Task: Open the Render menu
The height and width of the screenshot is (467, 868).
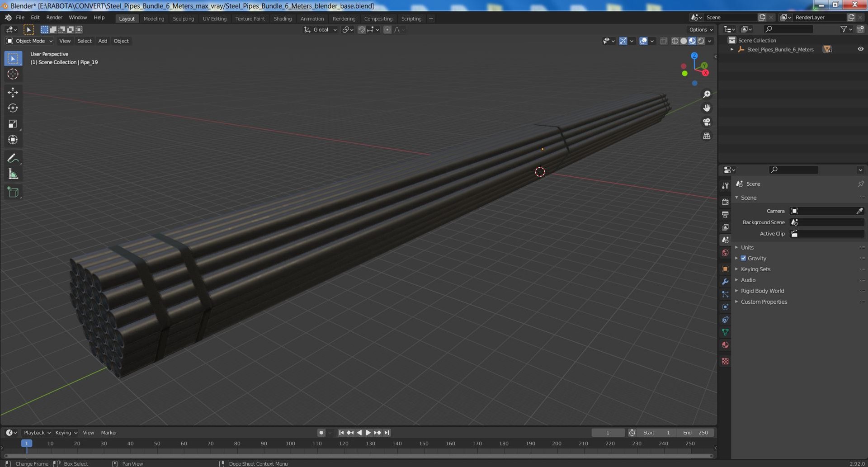Action: click(x=54, y=17)
